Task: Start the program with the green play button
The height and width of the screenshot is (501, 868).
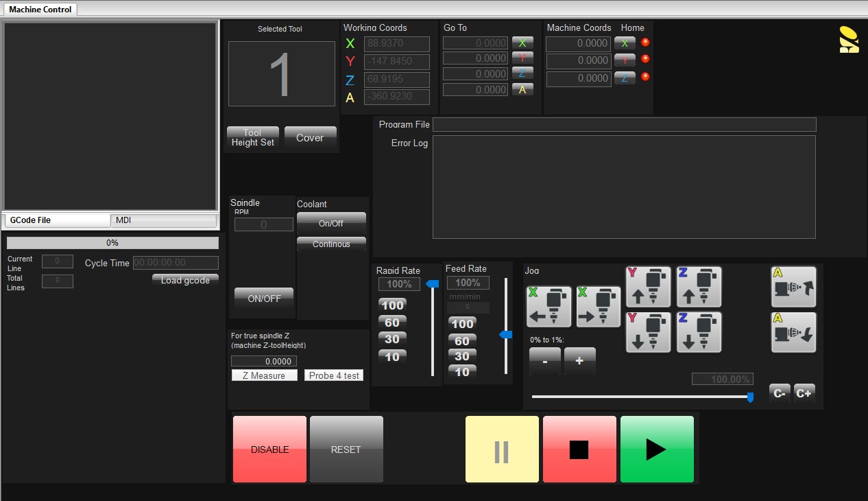Action: pyautogui.click(x=657, y=450)
